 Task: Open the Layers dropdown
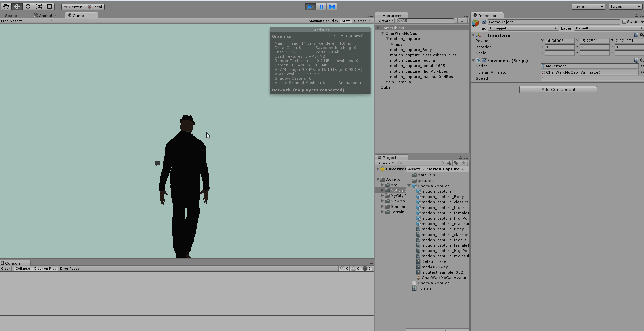click(588, 7)
